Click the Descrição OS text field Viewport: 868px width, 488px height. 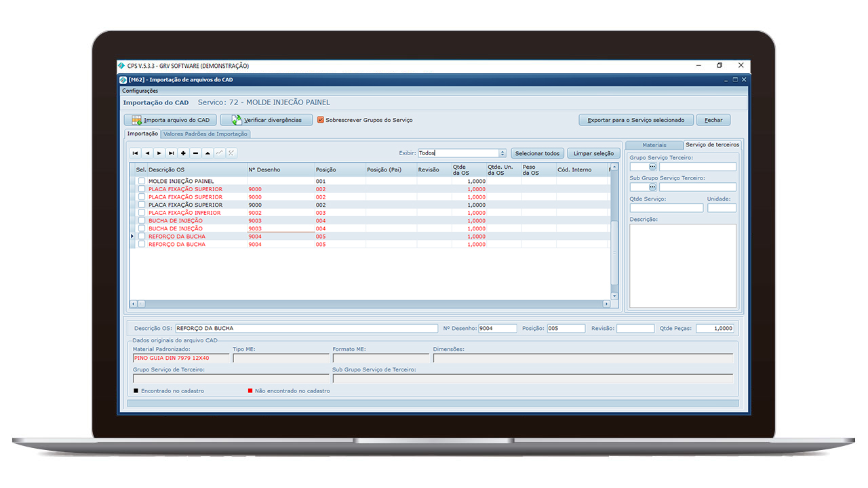[x=306, y=328]
